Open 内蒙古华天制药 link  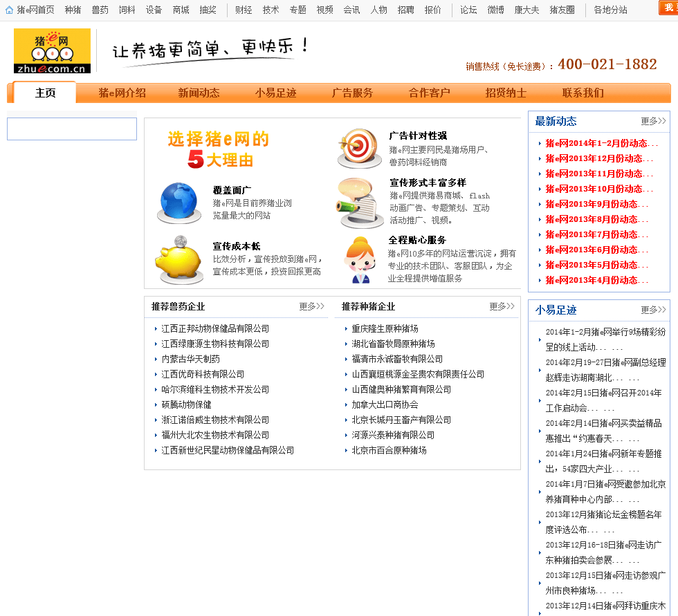(191, 359)
